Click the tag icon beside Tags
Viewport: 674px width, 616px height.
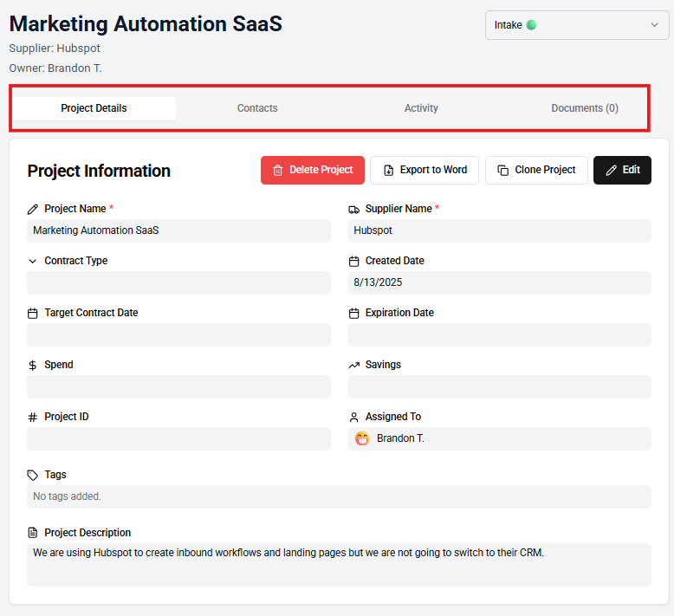click(33, 475)
